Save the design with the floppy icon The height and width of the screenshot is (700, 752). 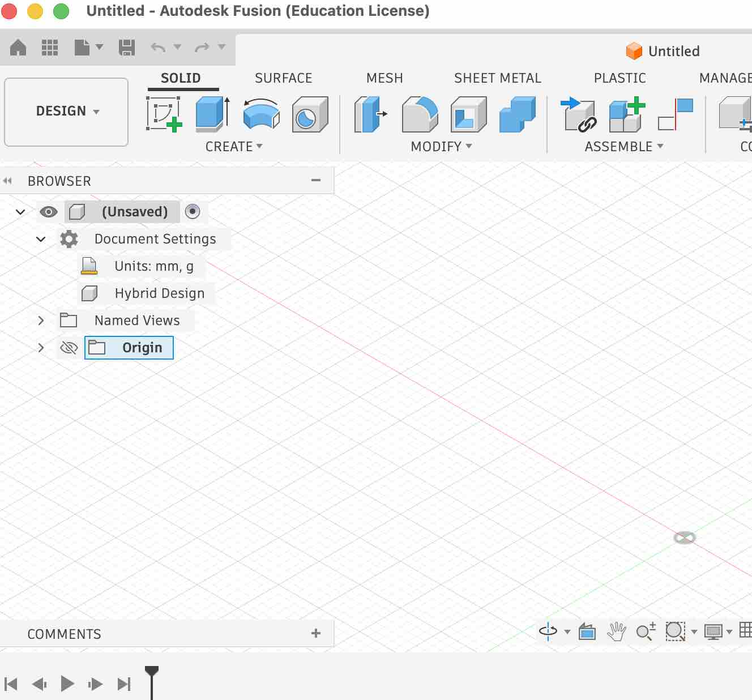127,47
